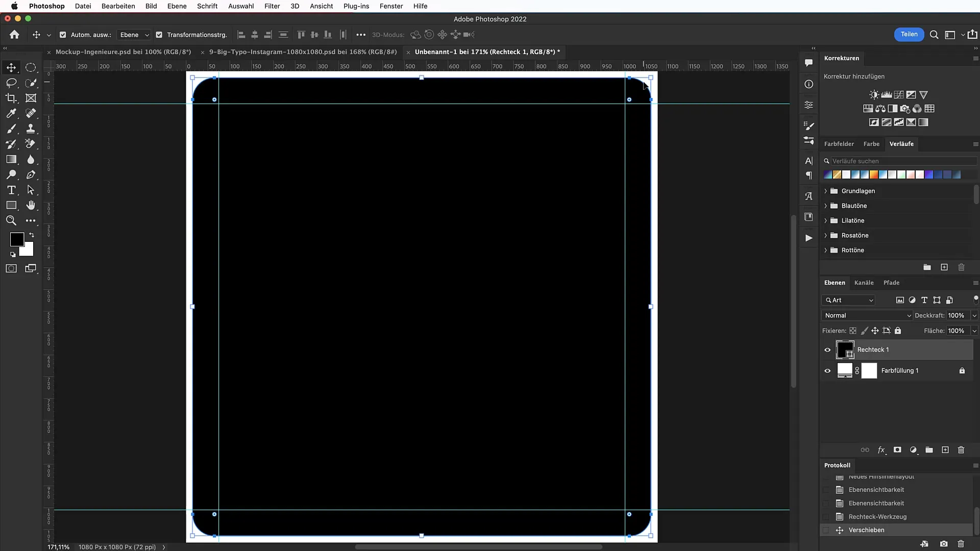Select the Lasso tool
980x551 pixels.
[x=11, y=83]
